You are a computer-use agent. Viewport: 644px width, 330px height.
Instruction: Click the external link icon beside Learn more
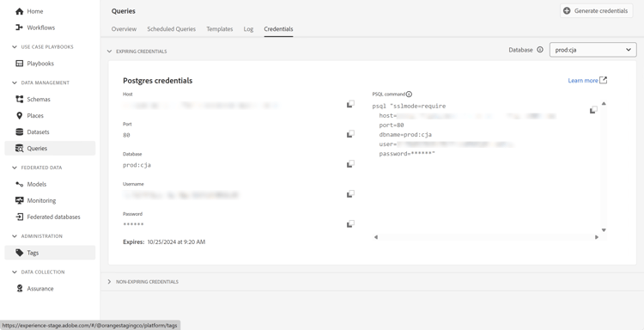pos(604,80)
